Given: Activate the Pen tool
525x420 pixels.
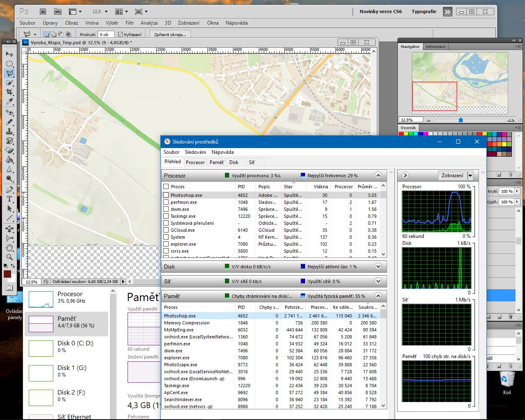Looking at the screenshot, I should click(x=9, y=189).
